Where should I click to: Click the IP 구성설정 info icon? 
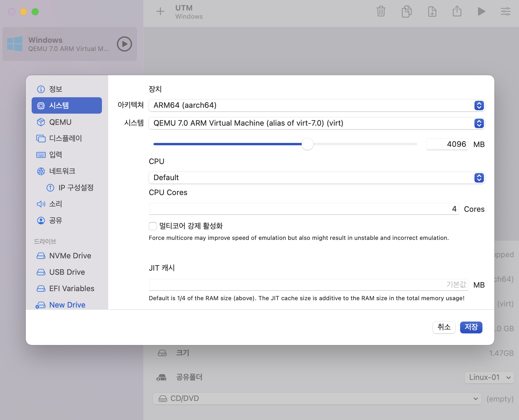click(x=50, y=187)
